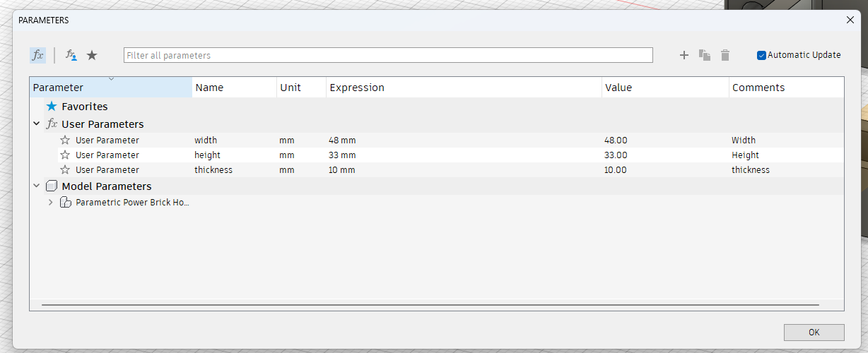Click the Filter all parameters search field
Viewport: 868px width, 353px height.
click(387, 55)
